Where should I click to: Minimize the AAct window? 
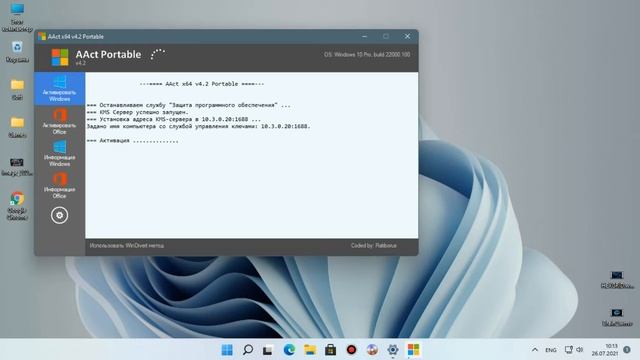coord(364,36)
